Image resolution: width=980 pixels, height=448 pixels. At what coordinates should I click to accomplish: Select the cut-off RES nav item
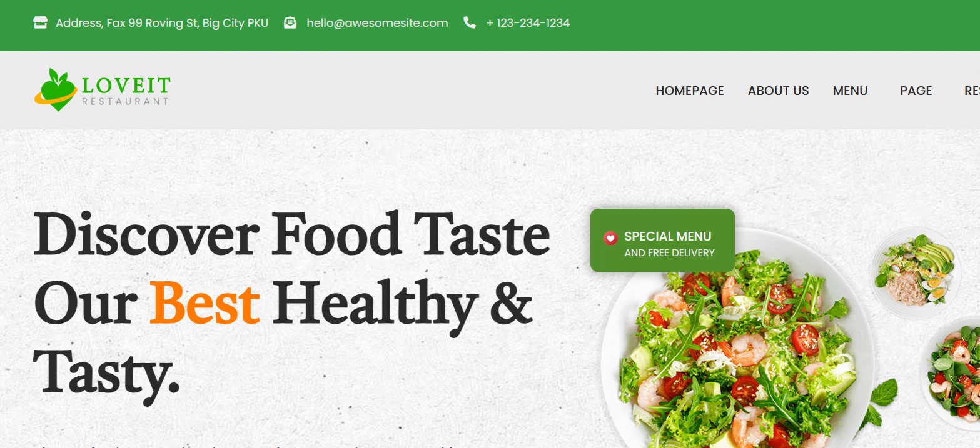click(972, 91)
